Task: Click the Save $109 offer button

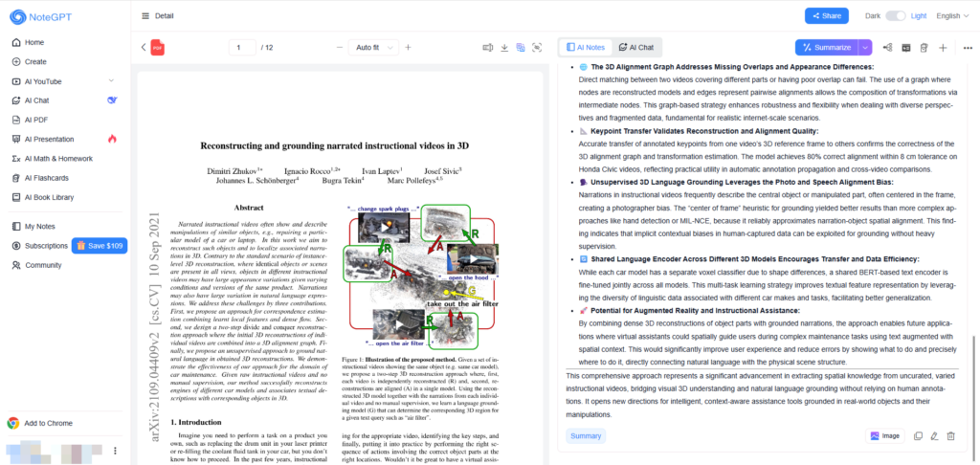Action: 100,246
